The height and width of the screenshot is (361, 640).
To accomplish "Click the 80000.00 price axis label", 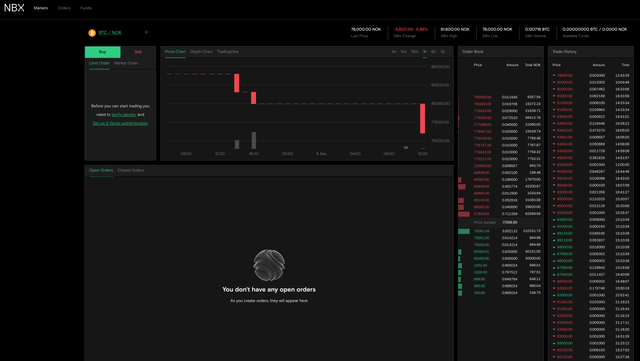I will click(x=440, y=104).
